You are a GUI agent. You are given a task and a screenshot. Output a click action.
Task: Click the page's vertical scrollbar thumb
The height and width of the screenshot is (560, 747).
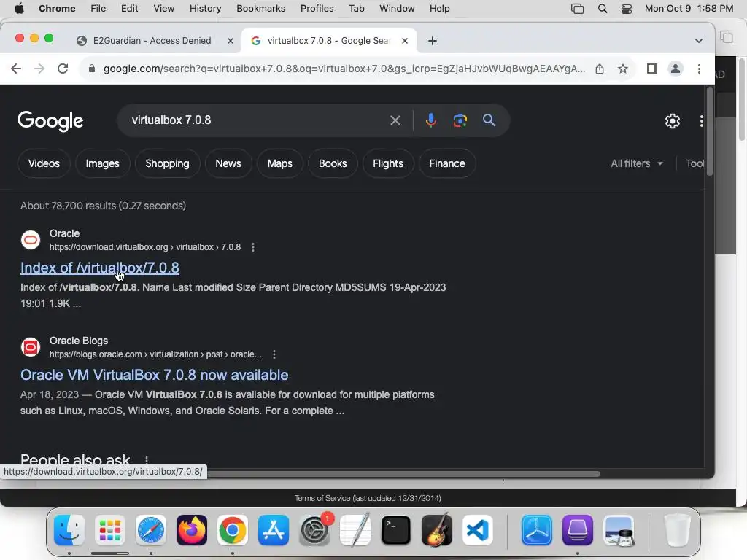709,131
